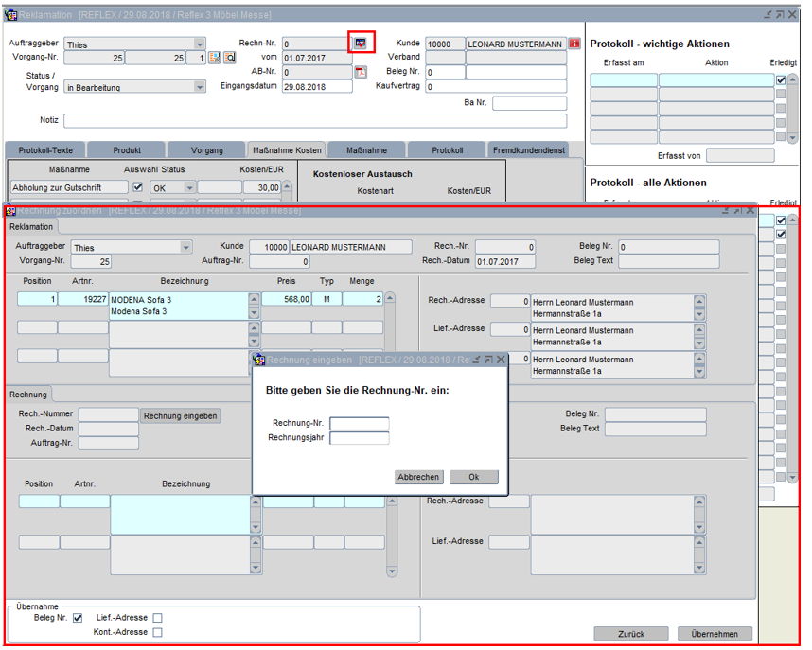The height and width of the screenshot is (650, 812).
Task: Click the red info icon next to Leonard Mustermann
Action: [x=574, y=44]
